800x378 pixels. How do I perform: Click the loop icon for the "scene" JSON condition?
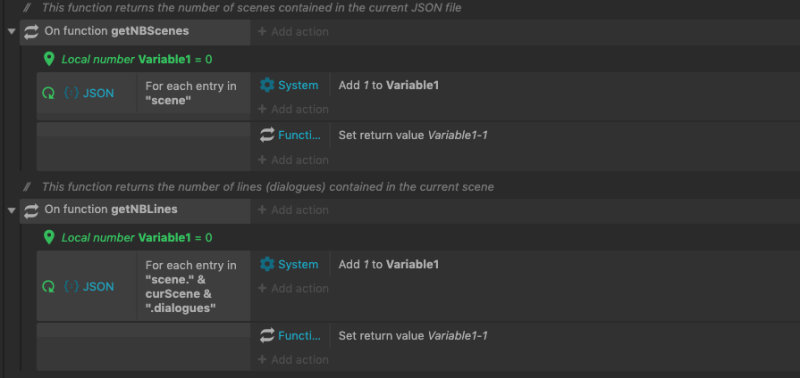(48, 93)
